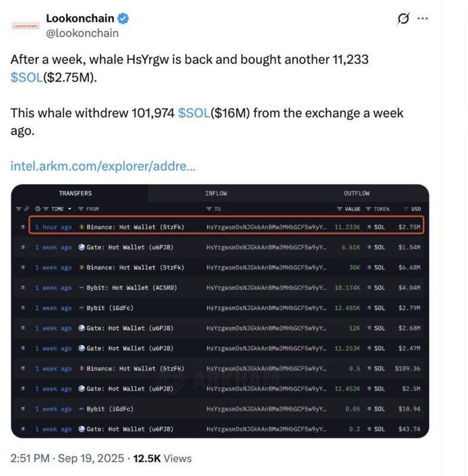Click the clock icon beside TIME header
Screen dimensions: 468x476
[38, 209]
